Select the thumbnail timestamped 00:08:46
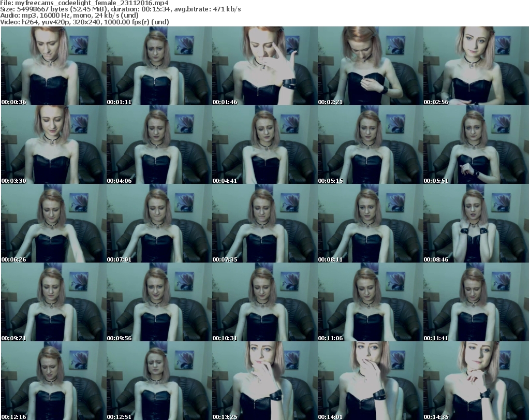Image resolution: width=530 pixels, height=420 pixels. (x=476, y=224)
